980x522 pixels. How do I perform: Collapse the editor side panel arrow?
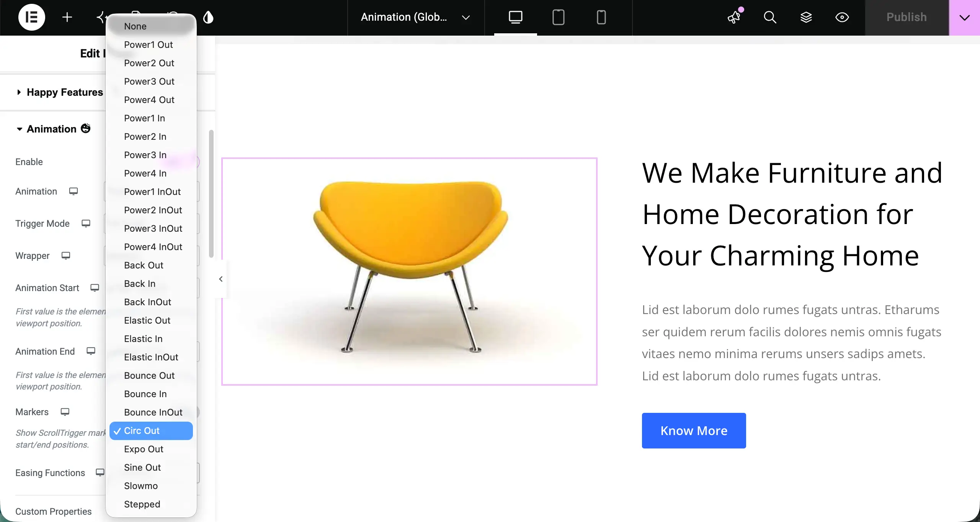click(x=221, y=279)
